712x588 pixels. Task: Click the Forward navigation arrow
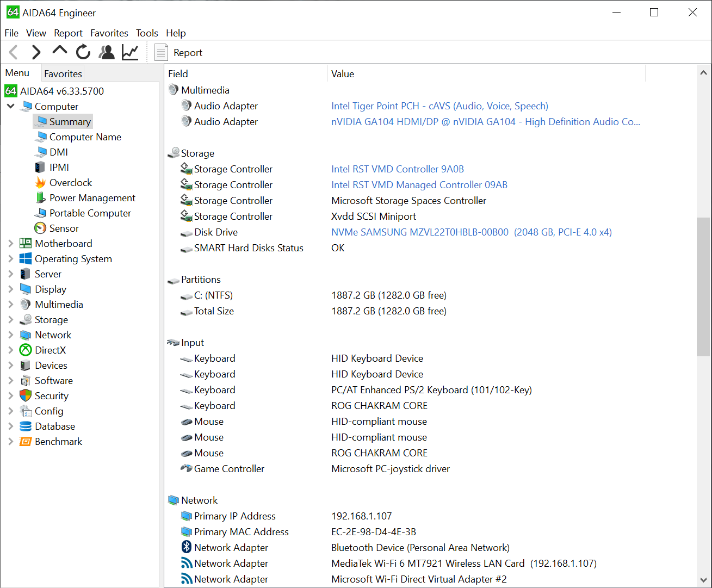coord(36,52)
